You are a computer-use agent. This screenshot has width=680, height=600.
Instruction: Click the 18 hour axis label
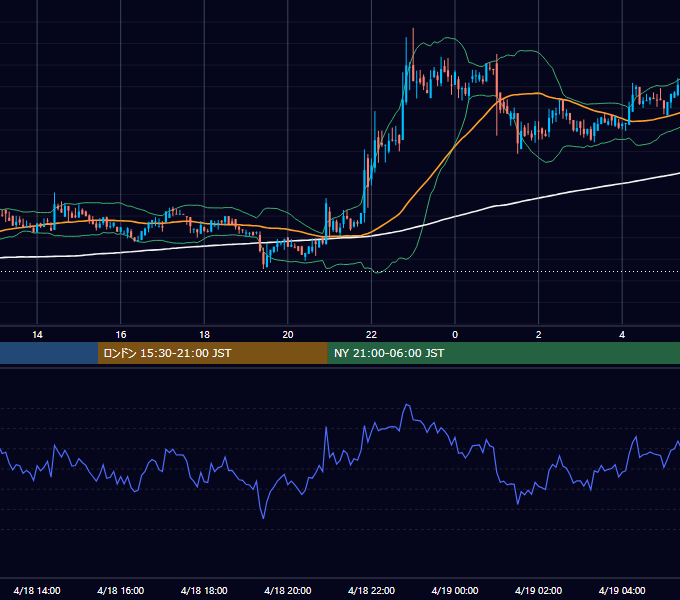click(204, 335)
